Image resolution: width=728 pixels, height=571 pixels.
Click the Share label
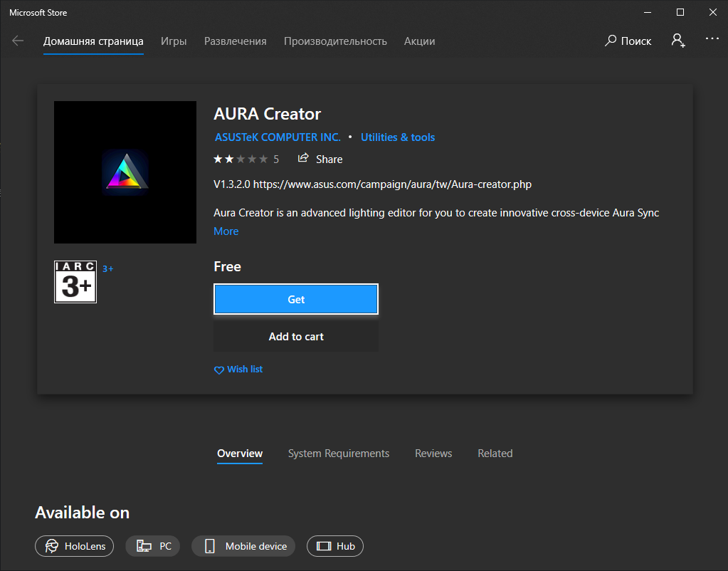pos(329,159)
